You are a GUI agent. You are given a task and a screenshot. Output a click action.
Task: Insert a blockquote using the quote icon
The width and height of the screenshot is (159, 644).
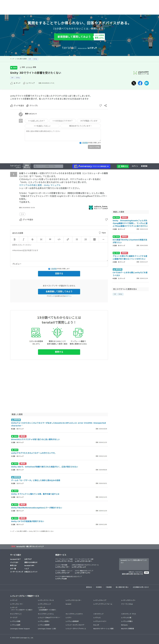point(50,239)
